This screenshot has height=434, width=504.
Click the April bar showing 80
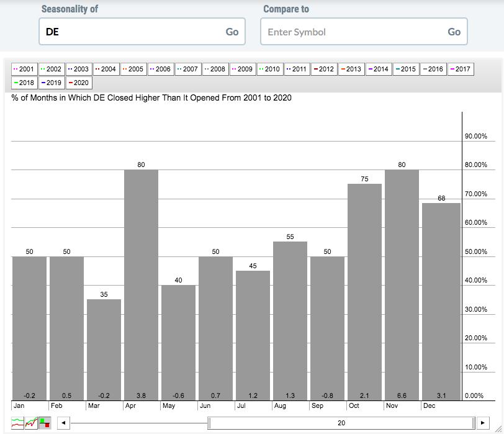click(x=141, y=284)
